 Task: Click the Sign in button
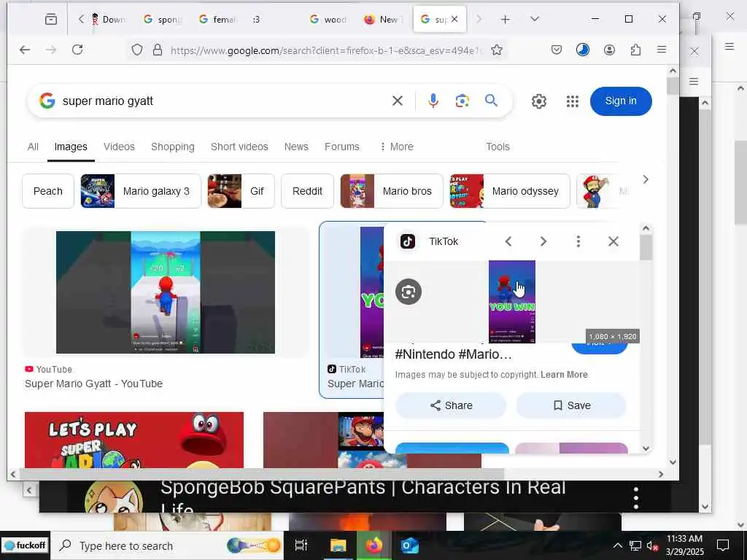620,101
